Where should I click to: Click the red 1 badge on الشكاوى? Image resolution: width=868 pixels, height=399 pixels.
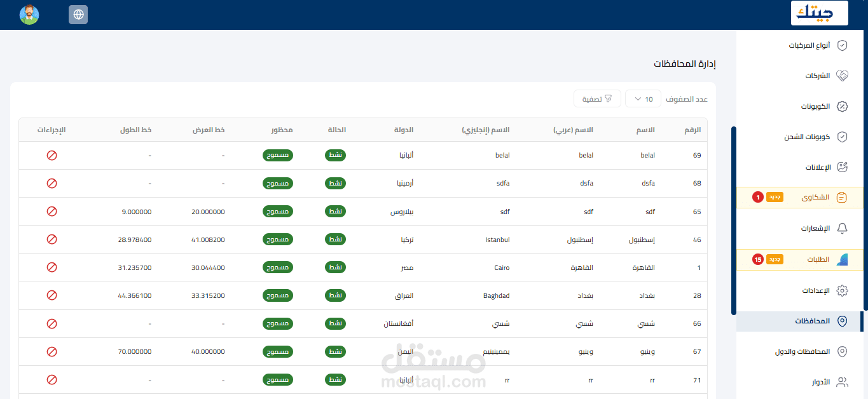[x=757, y=198]
